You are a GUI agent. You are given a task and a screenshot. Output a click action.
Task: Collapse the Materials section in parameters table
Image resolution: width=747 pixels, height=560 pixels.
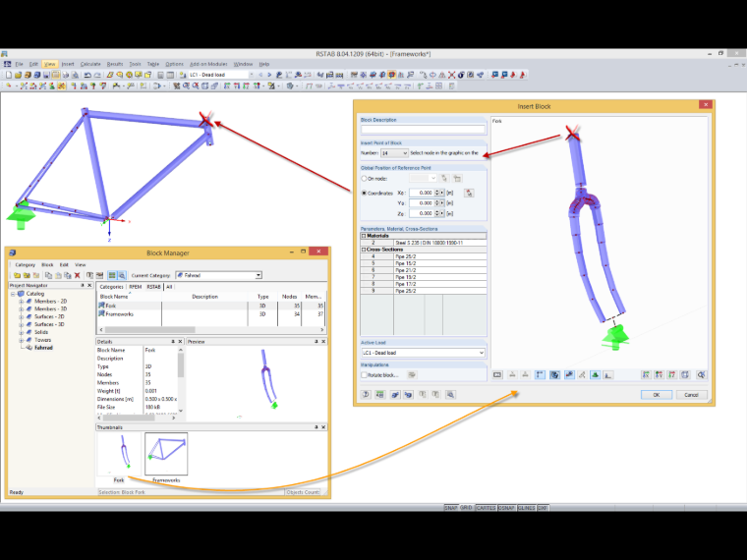point(364,236)
